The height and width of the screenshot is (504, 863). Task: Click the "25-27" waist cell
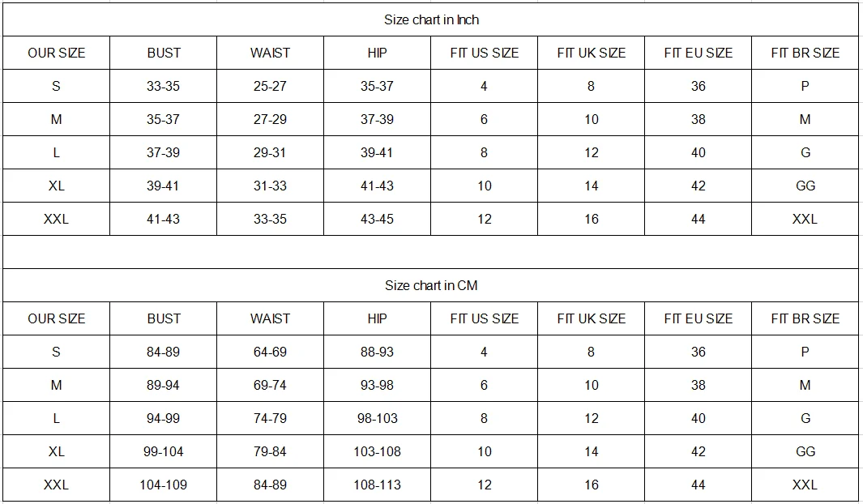tap(270, 86)
